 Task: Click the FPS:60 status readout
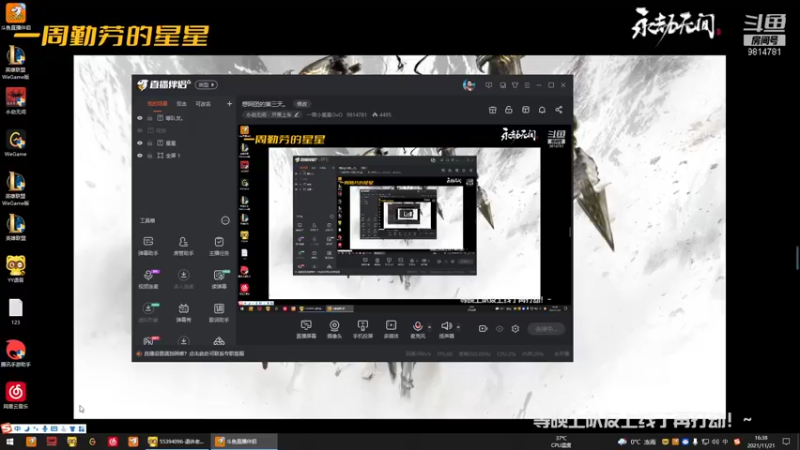point(445,354)
